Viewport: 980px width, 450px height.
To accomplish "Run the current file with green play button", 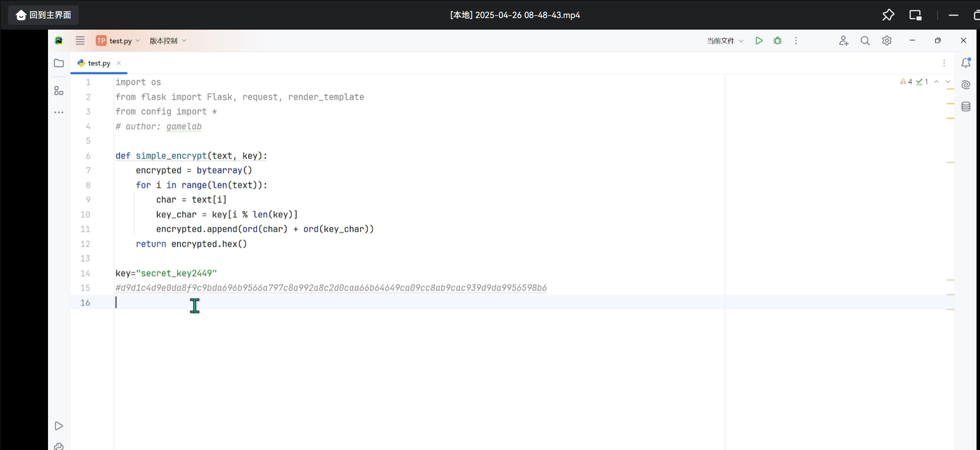I will 759,40.
